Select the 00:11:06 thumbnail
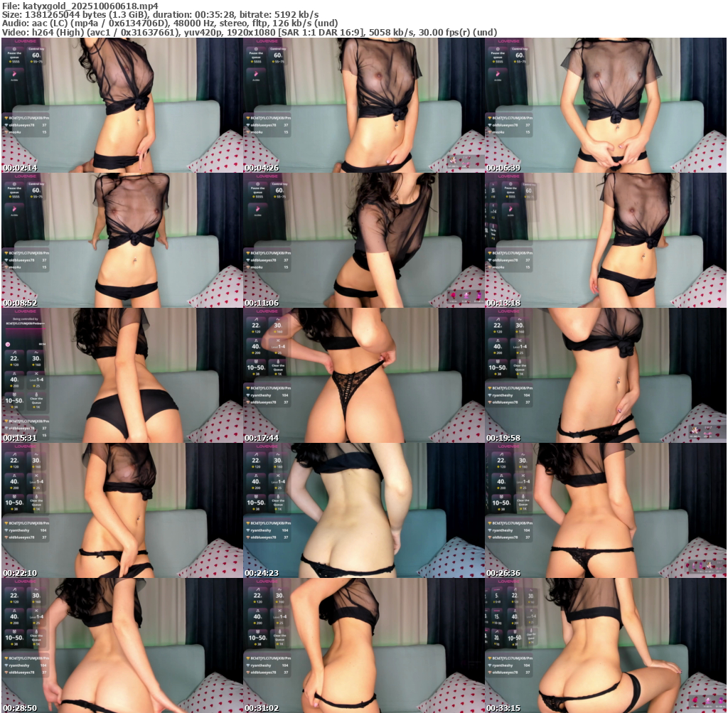 click(x=363, y=240)
